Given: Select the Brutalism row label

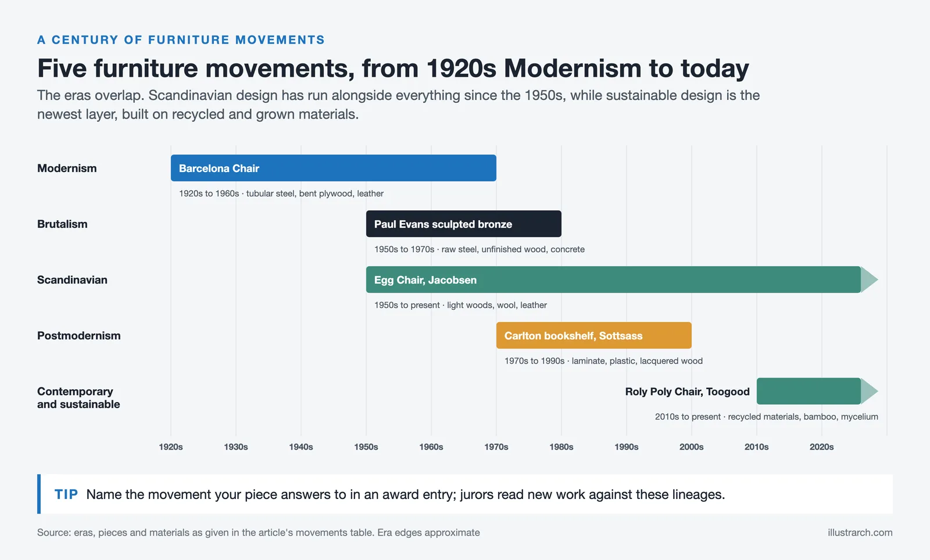Looking at the screenshot, I should [62, 224].
